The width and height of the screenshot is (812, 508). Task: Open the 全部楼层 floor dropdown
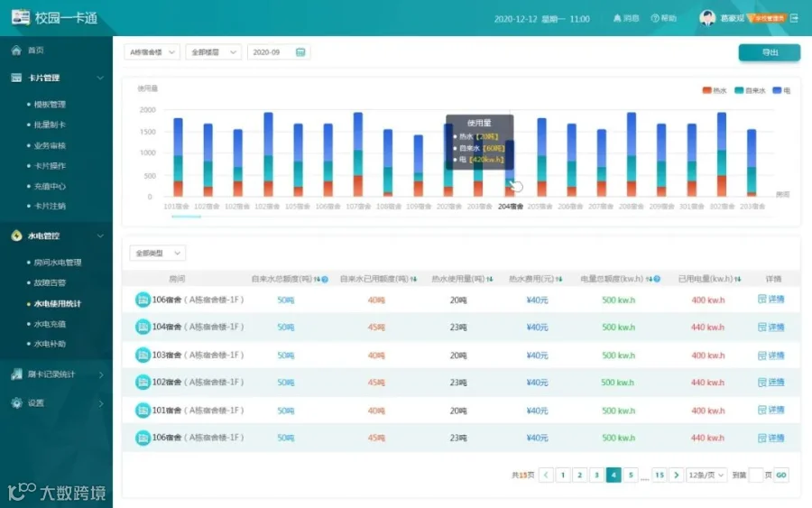[x=213, y=52]
